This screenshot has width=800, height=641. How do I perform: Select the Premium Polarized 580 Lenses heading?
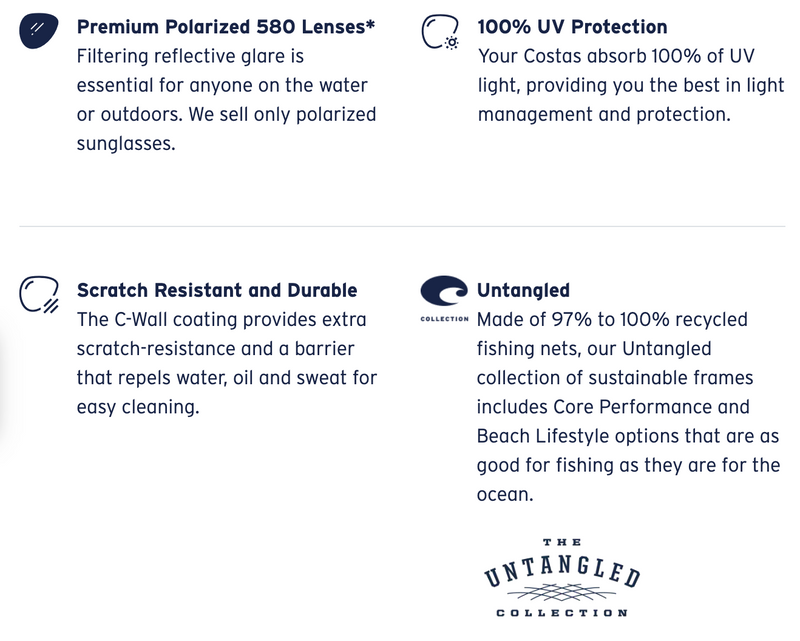226,27
